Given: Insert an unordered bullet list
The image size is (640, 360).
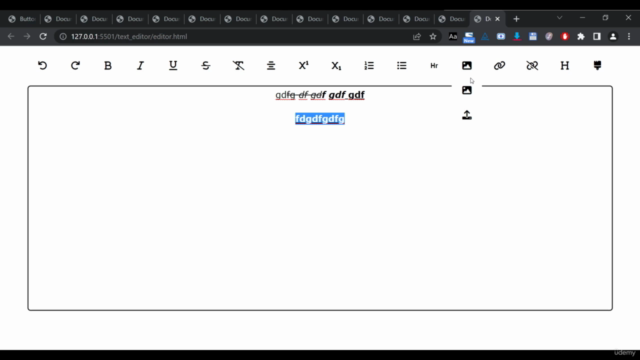Looking at the screenshot, I should point(402,65).
